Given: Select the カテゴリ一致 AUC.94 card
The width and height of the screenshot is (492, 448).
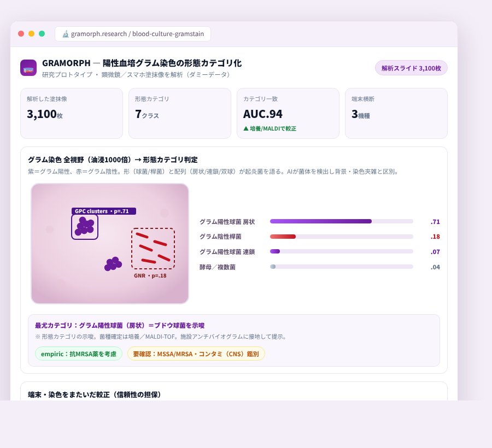Looking at the screenshot, I should [288, 113].
